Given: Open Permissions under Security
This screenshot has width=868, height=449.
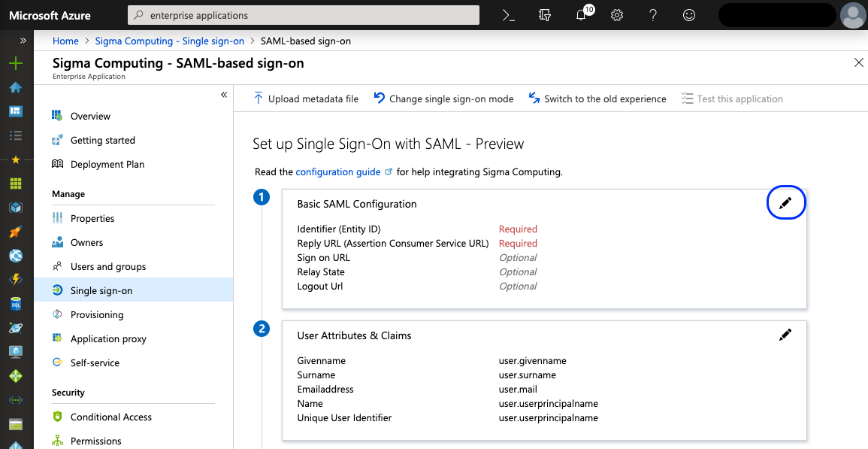Looking at the screenshot, I should 134,441.
